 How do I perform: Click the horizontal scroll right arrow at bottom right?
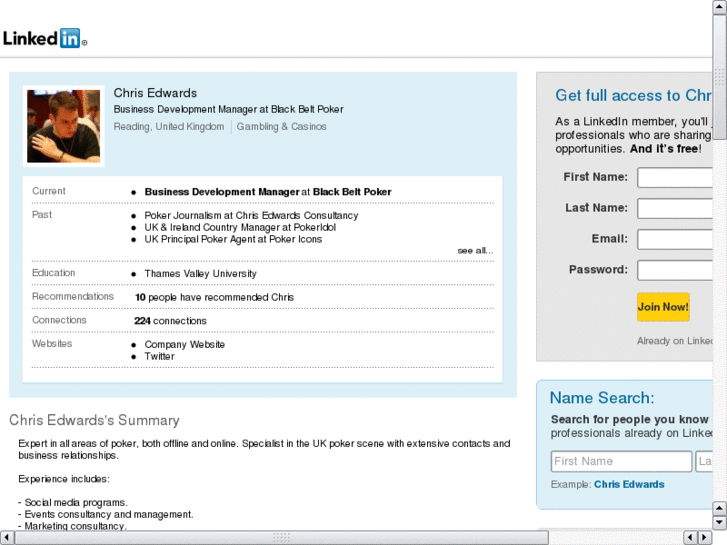(x=705, y=538)
